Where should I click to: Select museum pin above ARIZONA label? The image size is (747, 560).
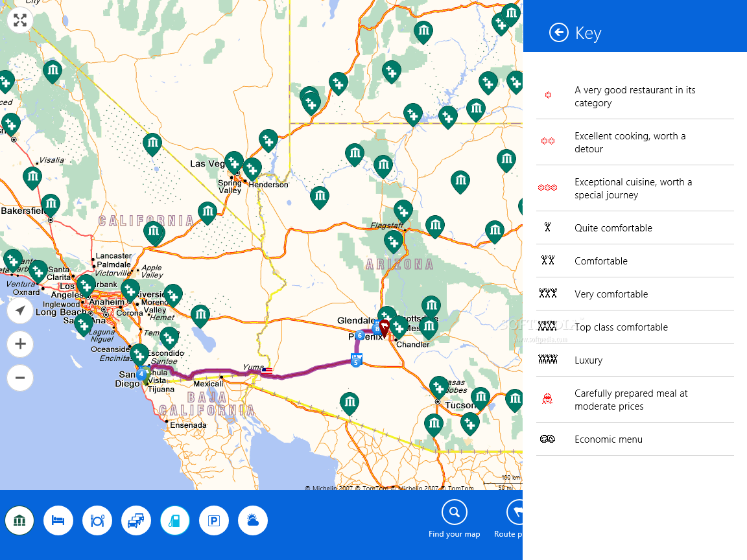click(435, 226)
